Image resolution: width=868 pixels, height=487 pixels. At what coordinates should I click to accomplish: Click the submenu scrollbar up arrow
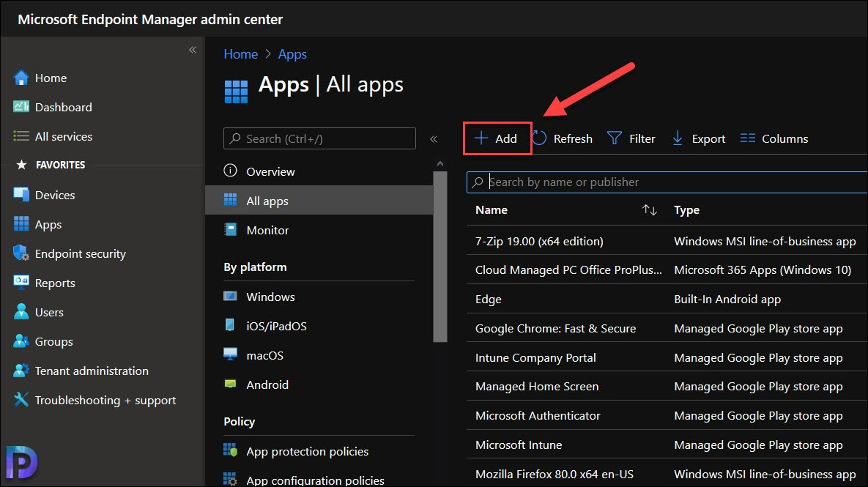tap(440, 164)
